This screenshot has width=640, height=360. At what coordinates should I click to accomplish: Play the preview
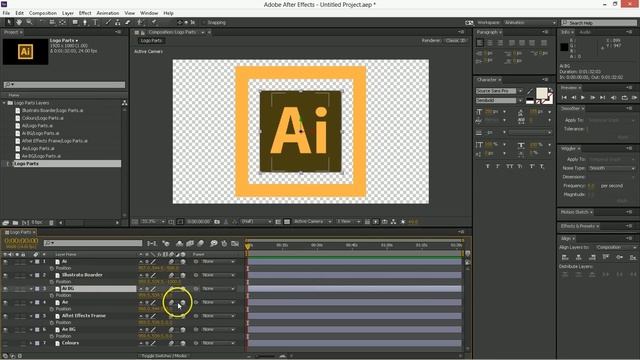tap(583, 98)
